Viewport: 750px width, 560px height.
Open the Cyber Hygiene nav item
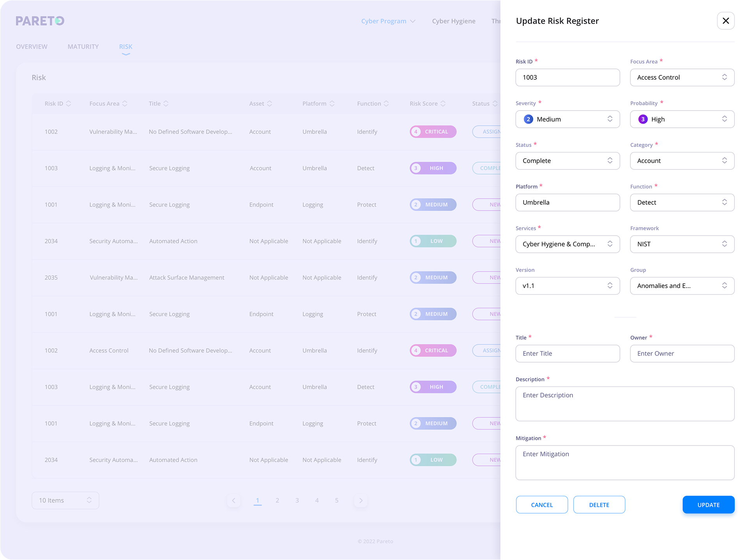[x=454, y=21]
